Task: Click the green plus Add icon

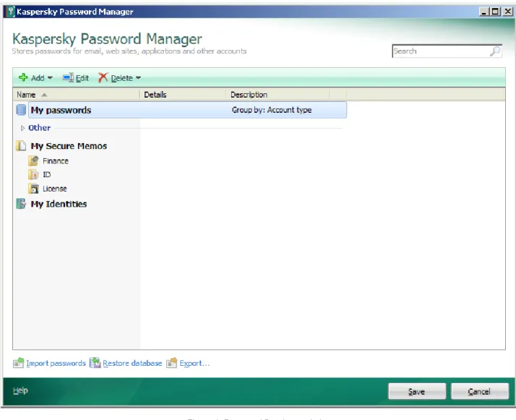Action: [23, 77]
